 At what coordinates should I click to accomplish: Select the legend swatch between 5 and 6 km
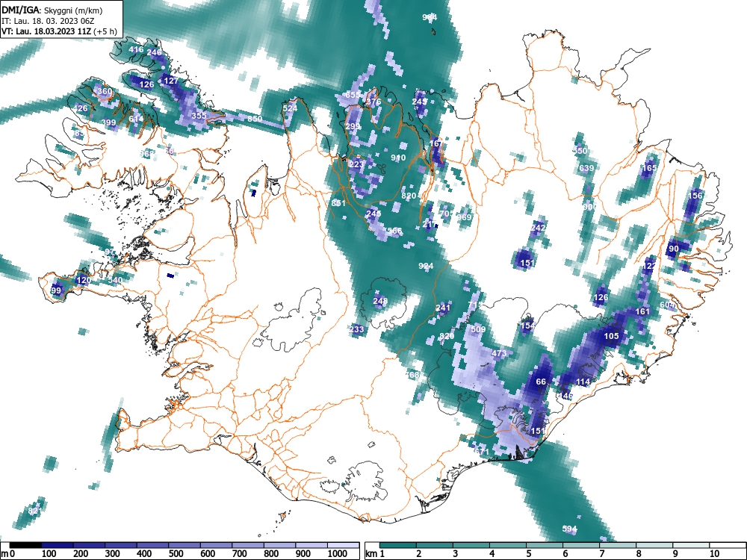tap(545, 545)
